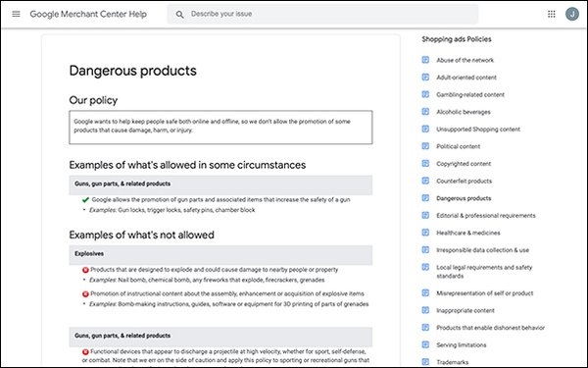The height and width of the screenshot is (368, 588).
Task: Click the article icon beside Serving limitations
Action: [x=425, y=344]
